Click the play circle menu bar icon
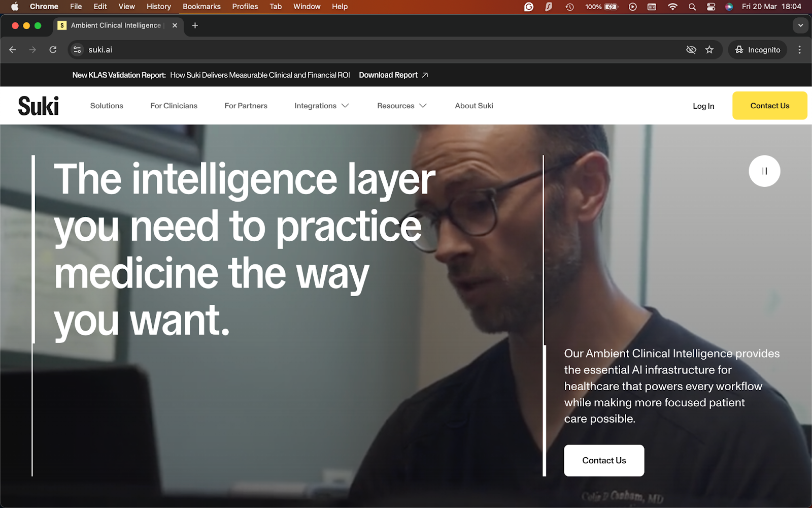The image size is (812, 508). 632,7
